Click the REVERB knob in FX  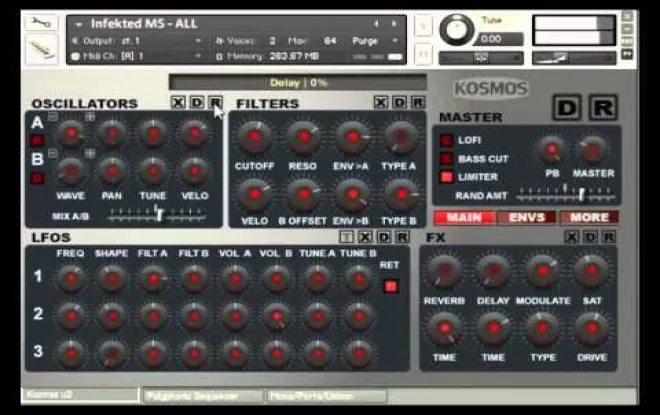pyautogui.click(x=444, y=270)
